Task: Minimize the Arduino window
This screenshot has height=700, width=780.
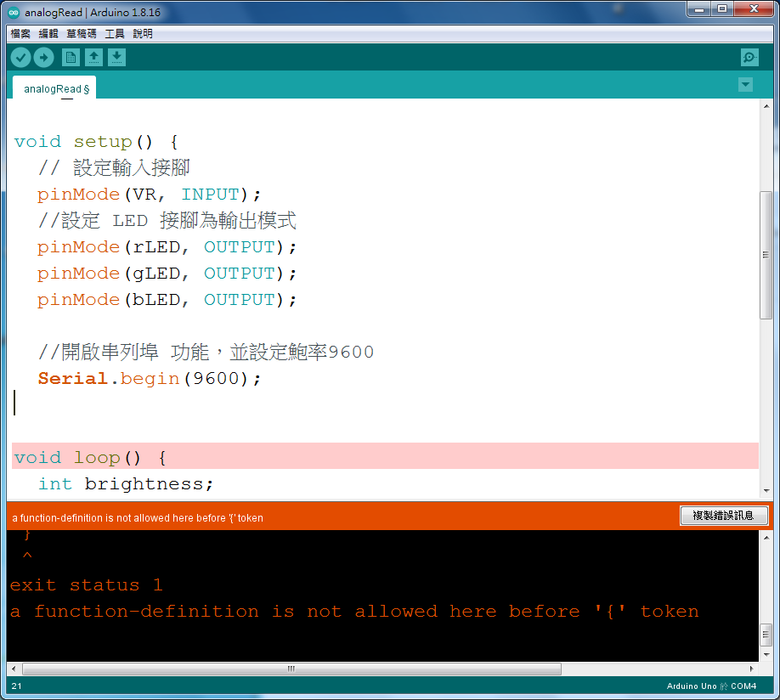Action: (699, 9)
